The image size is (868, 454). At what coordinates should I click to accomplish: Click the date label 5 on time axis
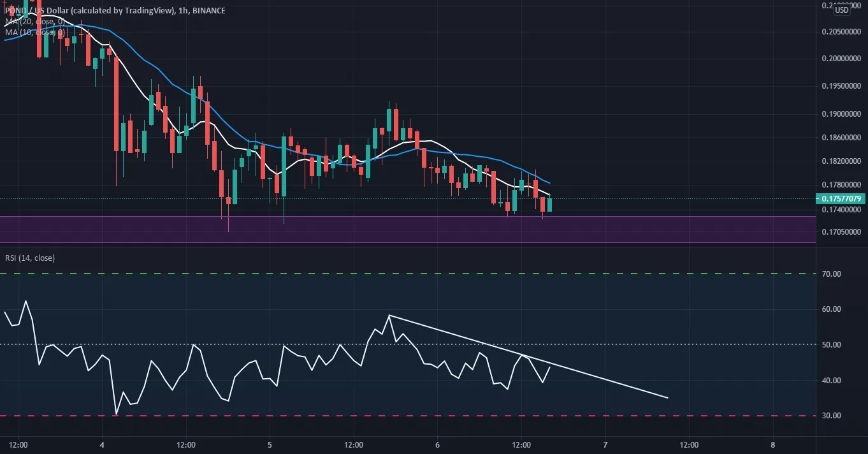(270, 444)
